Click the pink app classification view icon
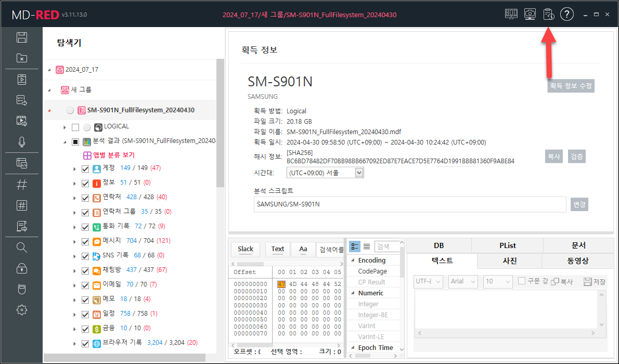This screenshot has height=364, width=619. point(87,155)
